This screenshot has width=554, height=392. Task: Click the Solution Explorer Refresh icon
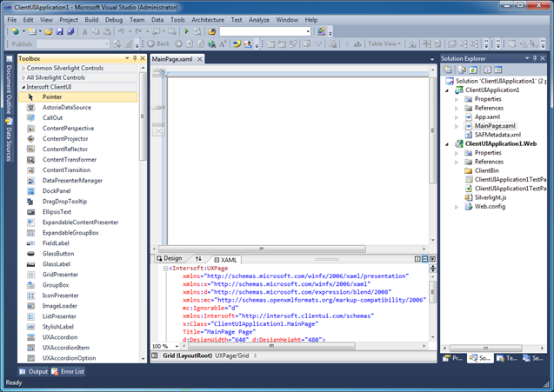pyautogui.click(x=473, y=70)
